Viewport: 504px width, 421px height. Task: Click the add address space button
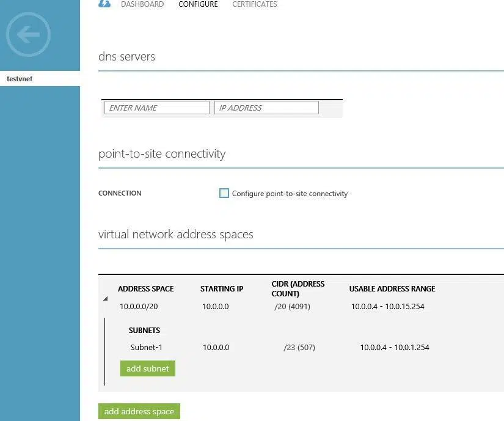coord(139,411)
